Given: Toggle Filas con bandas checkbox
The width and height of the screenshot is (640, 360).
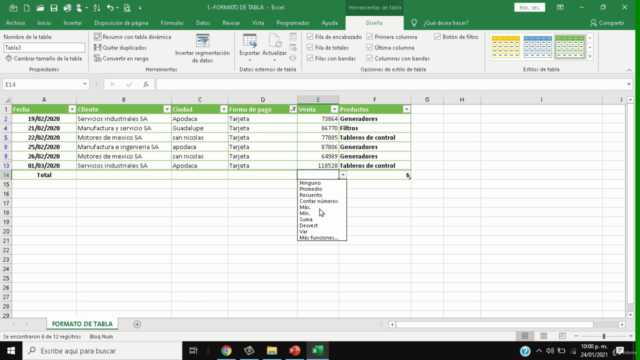Looking at the screenshot, I should (310, 58).
